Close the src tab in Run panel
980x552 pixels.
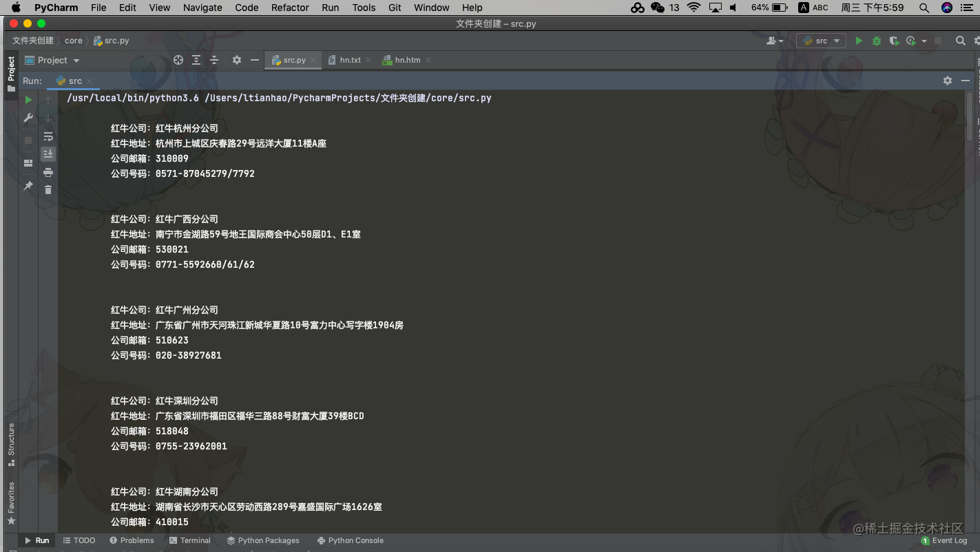pos(90,81)
